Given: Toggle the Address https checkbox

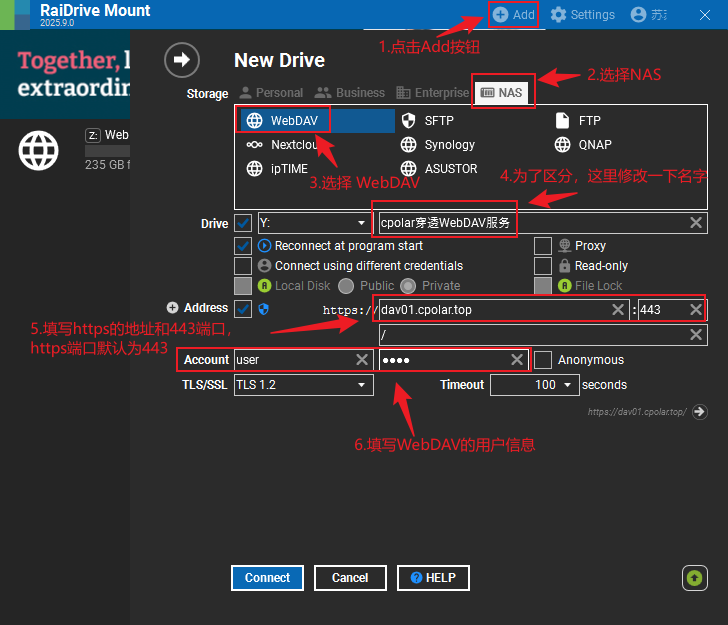Looking at the screenshot, I should click(243, 309).
